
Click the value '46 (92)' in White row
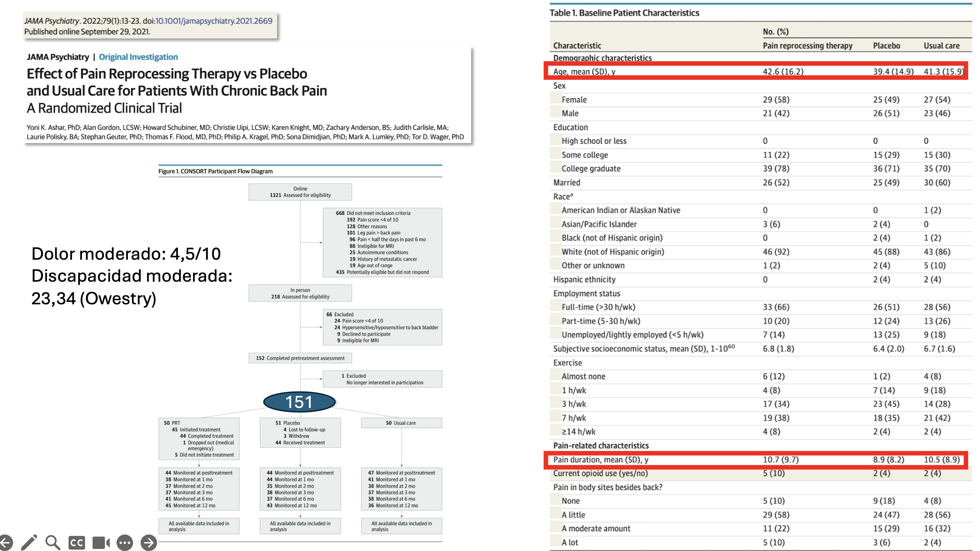point(776,252)
